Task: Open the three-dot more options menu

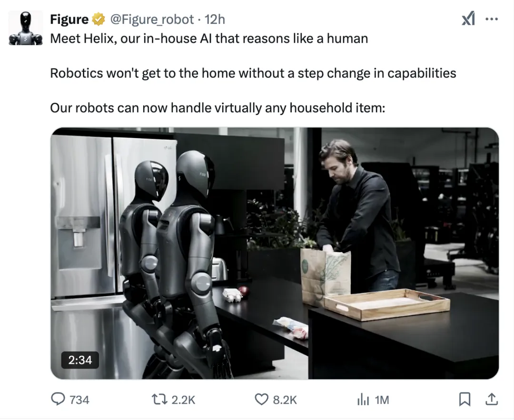Action: 492,20
